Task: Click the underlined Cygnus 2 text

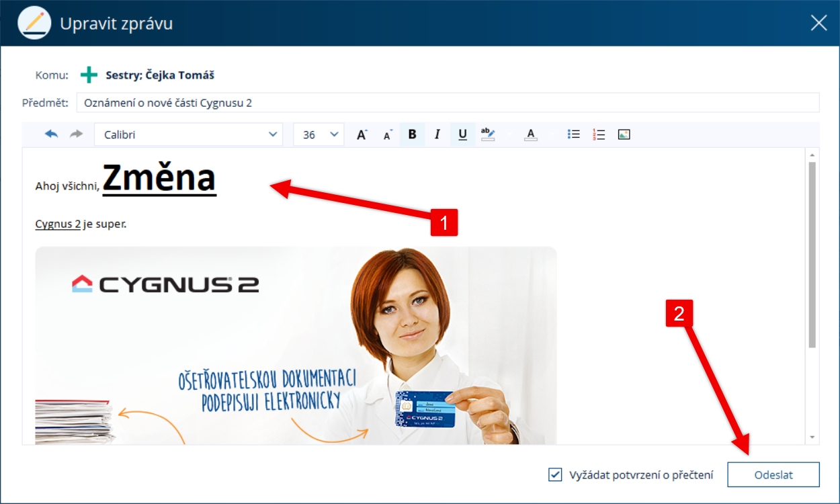Action: pos(58,224)
